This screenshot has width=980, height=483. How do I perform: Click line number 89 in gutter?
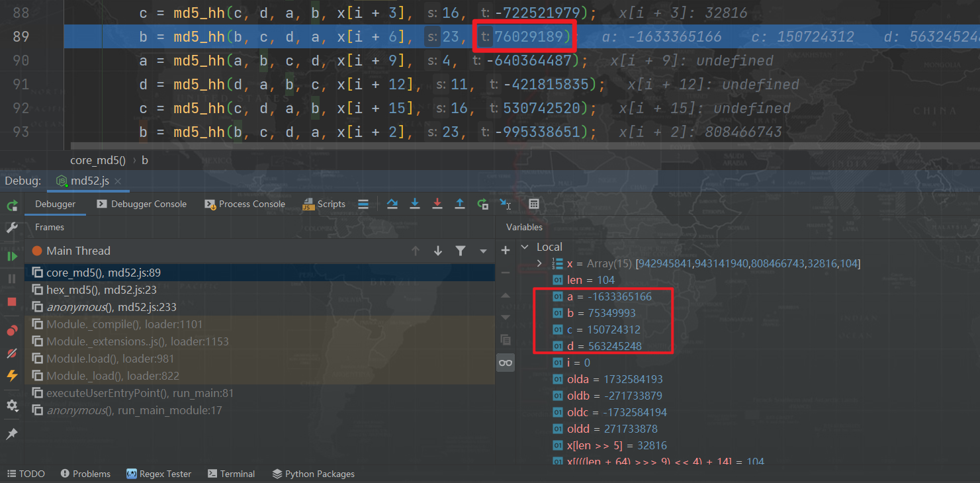click(21, 36)
